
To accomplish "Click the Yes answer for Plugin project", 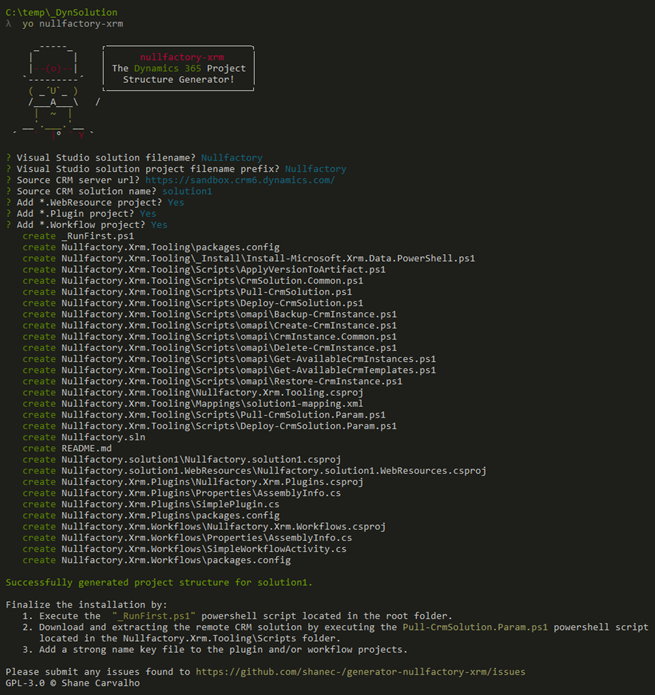I will click(148, 213).
